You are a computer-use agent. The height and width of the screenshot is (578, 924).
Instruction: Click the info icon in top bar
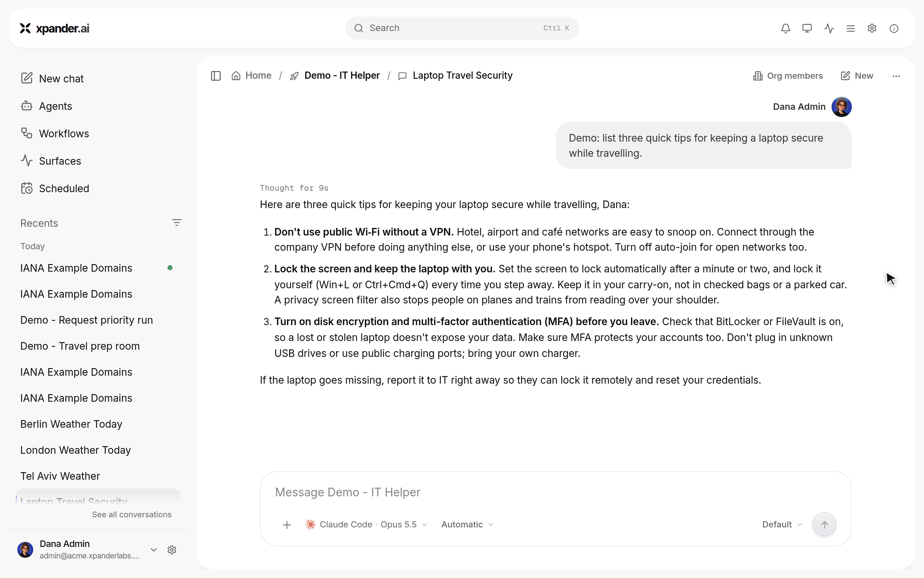point(893,28)
